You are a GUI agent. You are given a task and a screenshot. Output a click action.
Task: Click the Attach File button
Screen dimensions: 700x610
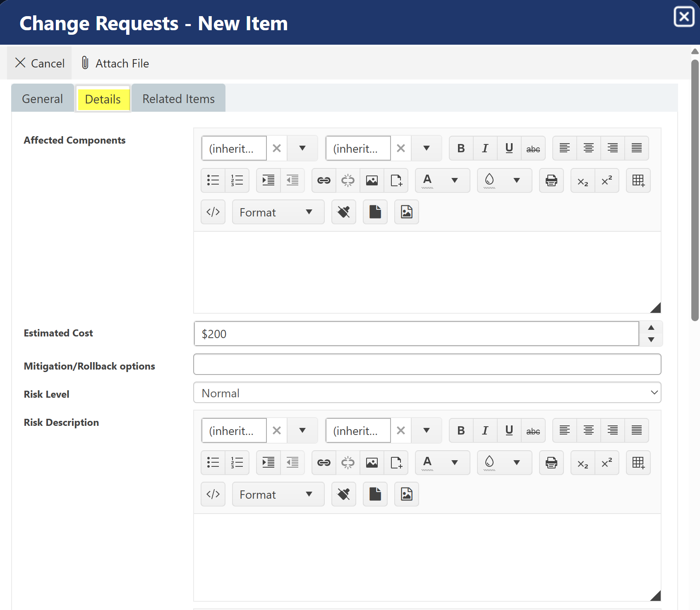click(x=115, y=63)
